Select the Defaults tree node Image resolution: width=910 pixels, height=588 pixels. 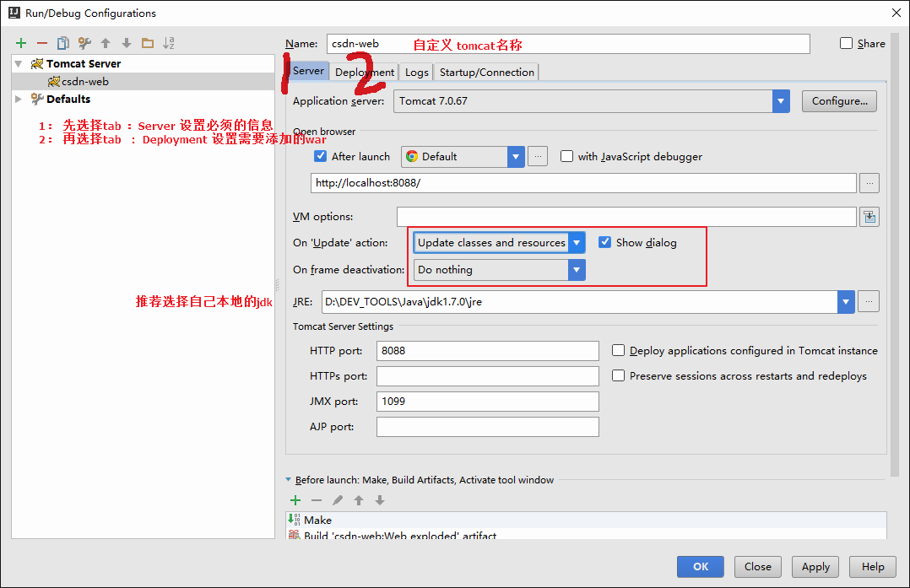(x=68, y=100)
